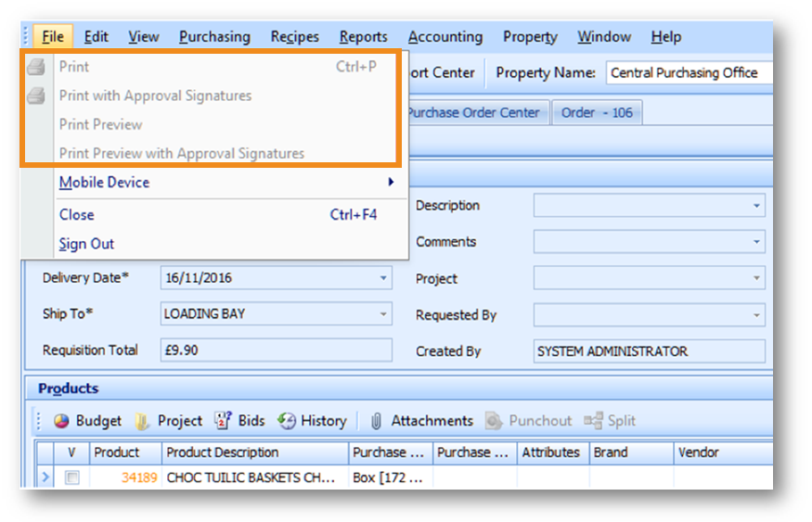Expand the Delivery Date dropdown
Image resolution: width=812 pixels, height=522 pixels.
[x=384, y=278]
